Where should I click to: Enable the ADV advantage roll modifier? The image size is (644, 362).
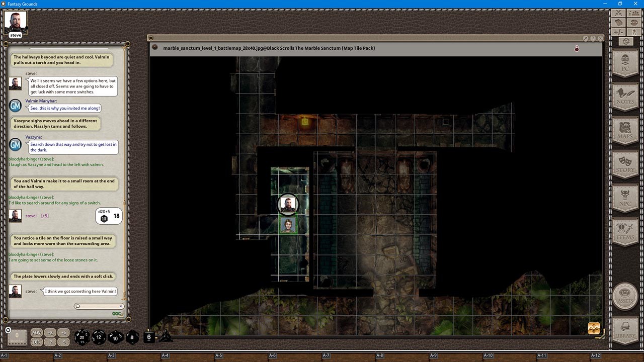[x=36, y=332]
